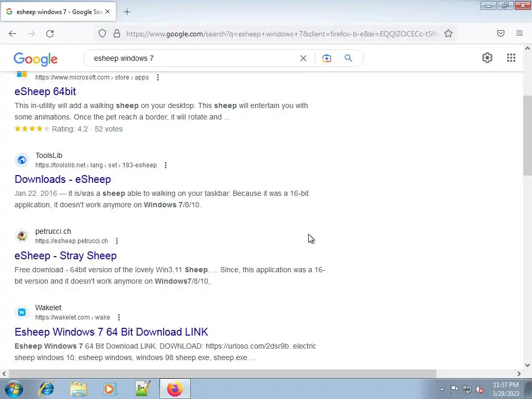532x399 pixels.
Task: Open the Windows Start menu
Action: click(x=14, y=389)
